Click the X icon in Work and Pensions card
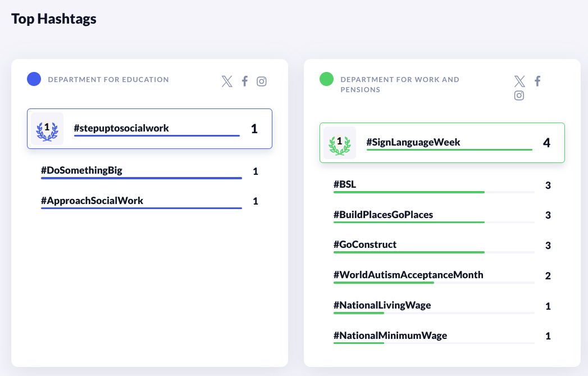Image resolution: width=588 pixels, height=376 pixels. [x=519, y=81]
